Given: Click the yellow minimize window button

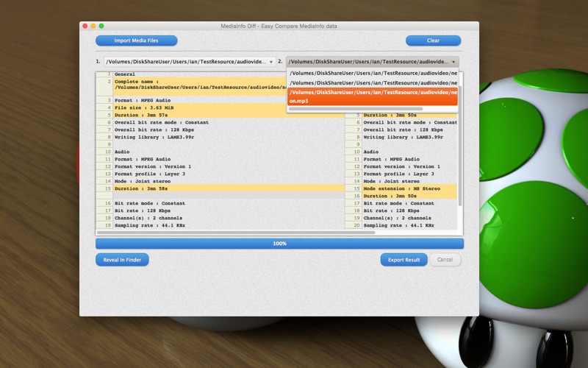Looking at the screenshot, I should 93,26.
